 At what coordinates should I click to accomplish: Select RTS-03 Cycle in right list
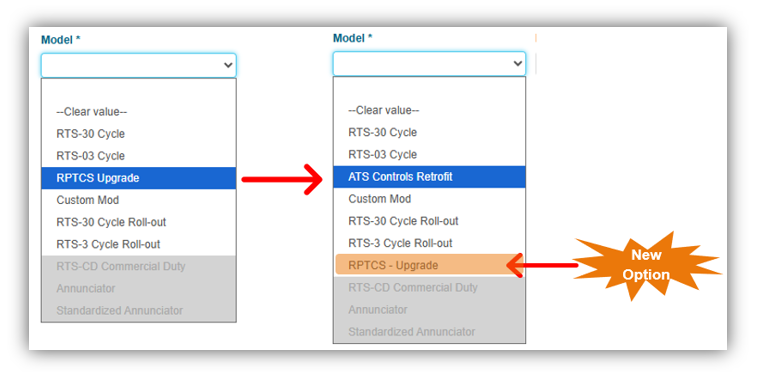point(429,154)
